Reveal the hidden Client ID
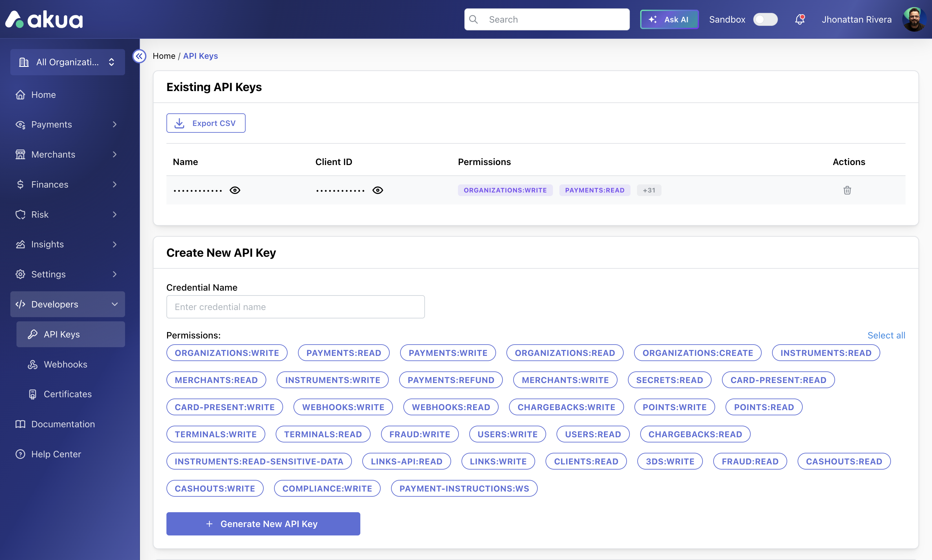Viewport: 932px width, 560px height. tap(377, 190)
